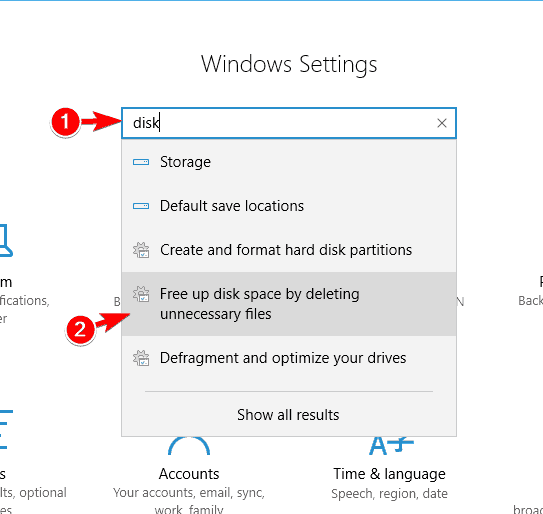Open the Time & language settings label

(x=389, y=474)
